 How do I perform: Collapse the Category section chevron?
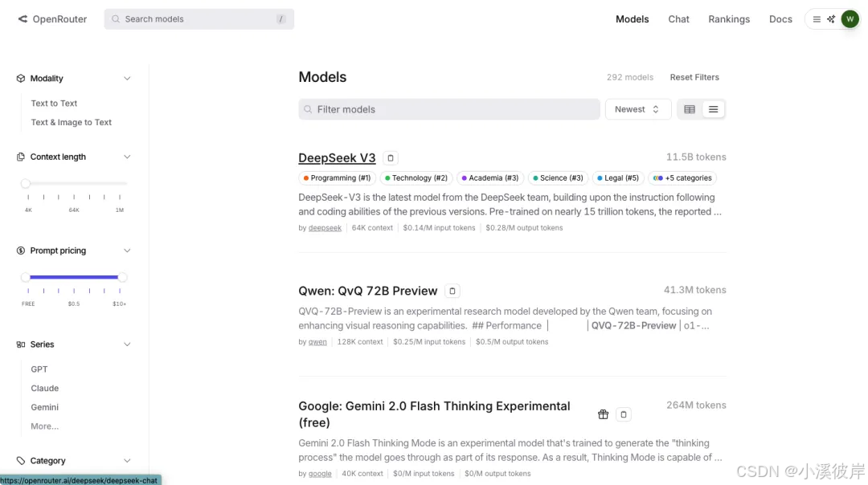pos(127,461)
